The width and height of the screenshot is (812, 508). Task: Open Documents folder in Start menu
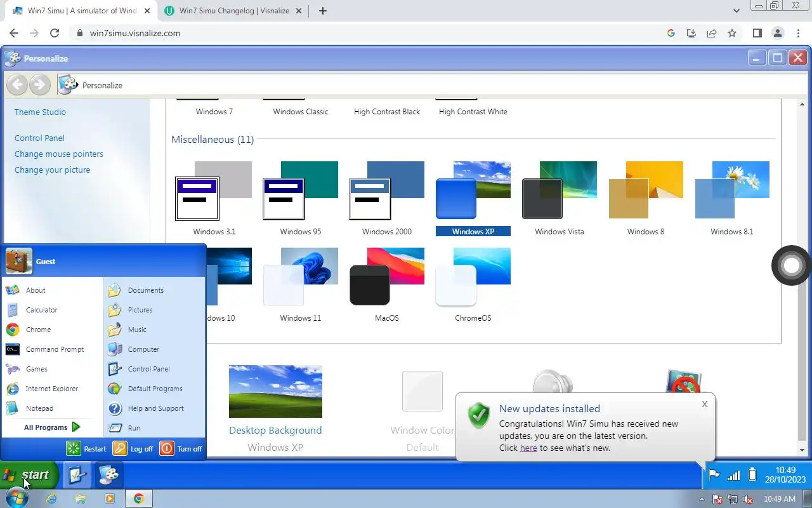(154, 290)
